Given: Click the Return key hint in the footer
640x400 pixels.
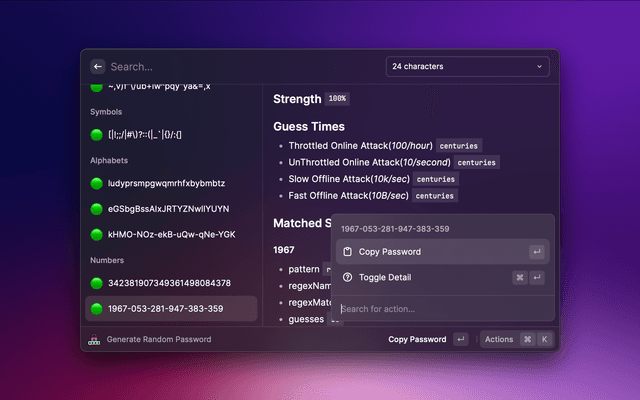Looking at the screenshot, I should tap(460, 340).
